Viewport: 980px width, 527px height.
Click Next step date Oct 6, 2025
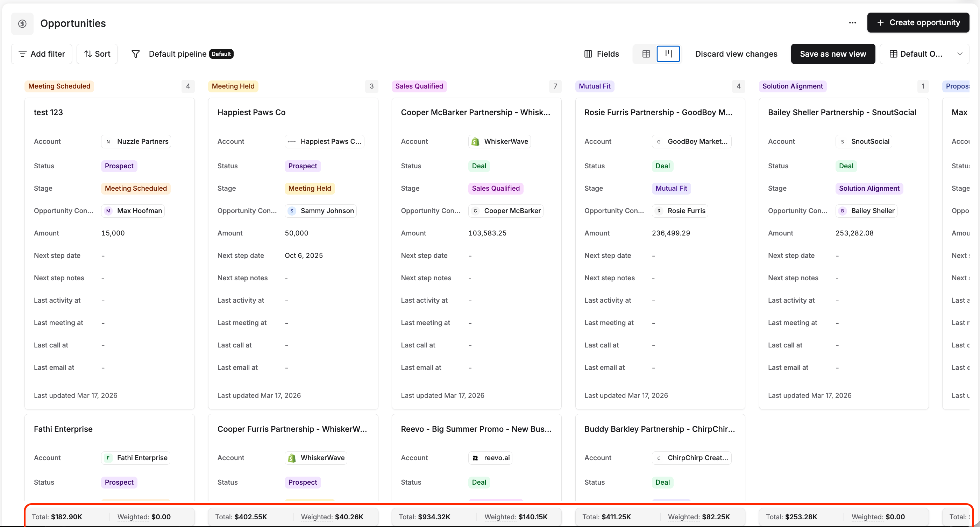(304, 255)
